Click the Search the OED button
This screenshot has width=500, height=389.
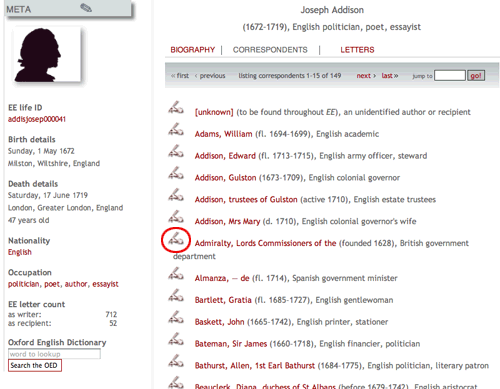35,365
